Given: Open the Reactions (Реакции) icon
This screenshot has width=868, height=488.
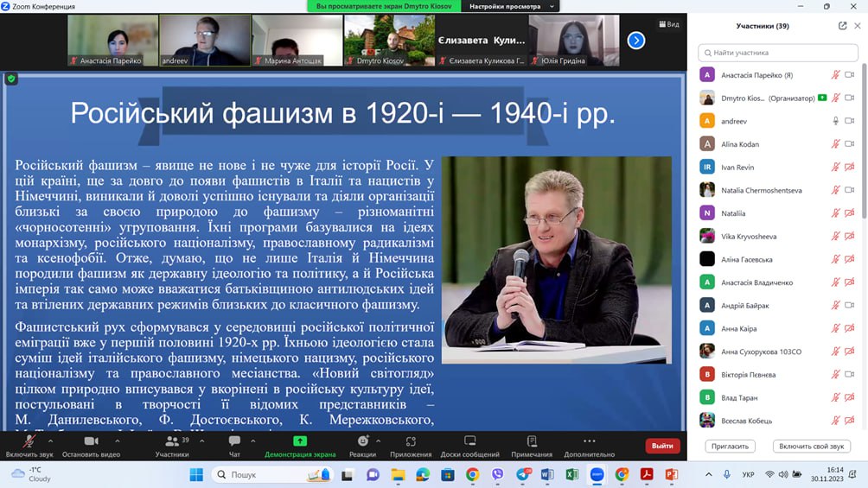Looking at the screenshot, I should point(363,441).
